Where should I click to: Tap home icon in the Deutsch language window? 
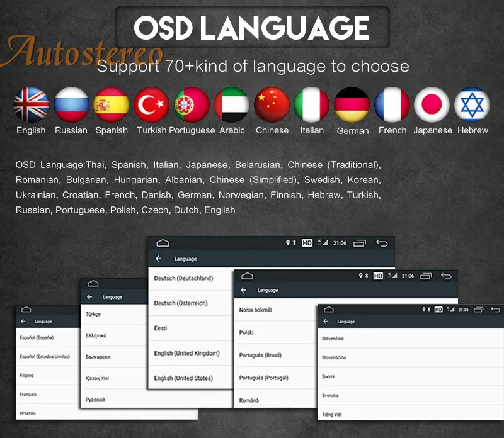coord(163,243)
